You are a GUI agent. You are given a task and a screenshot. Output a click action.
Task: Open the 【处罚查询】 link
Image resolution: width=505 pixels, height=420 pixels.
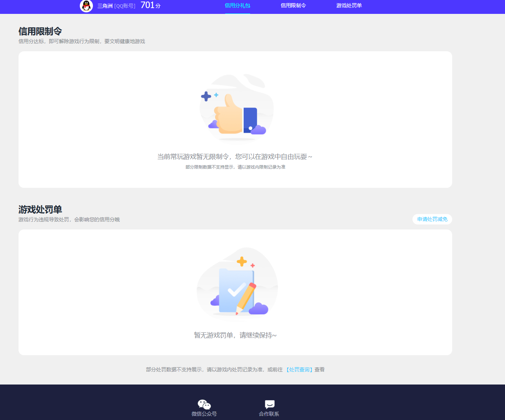(299, 369)
